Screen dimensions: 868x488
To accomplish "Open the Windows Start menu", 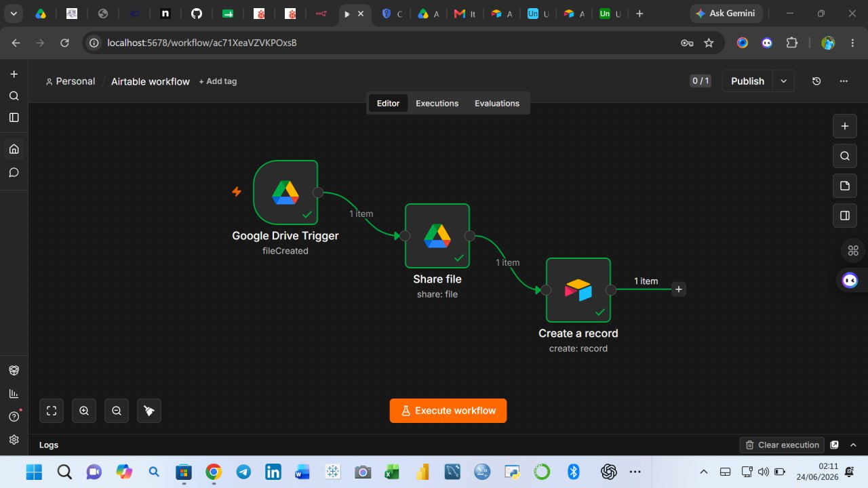I will click(x=34, y=472).
